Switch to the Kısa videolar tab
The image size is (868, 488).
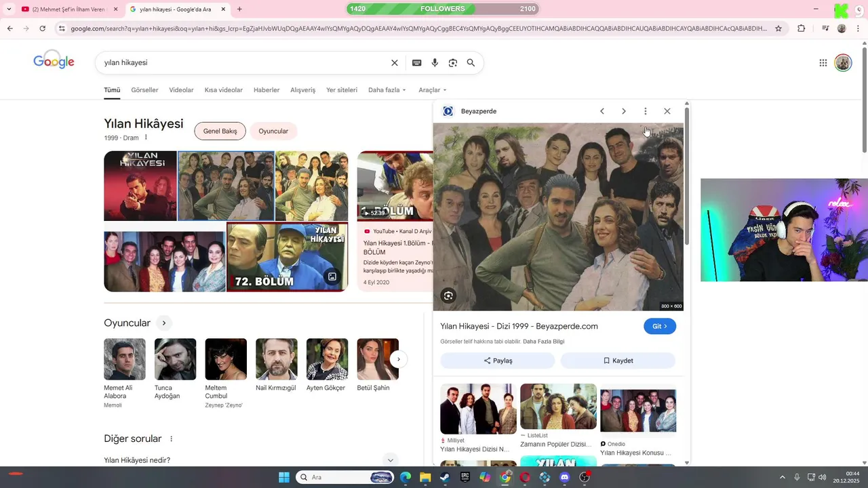[224, 90]
